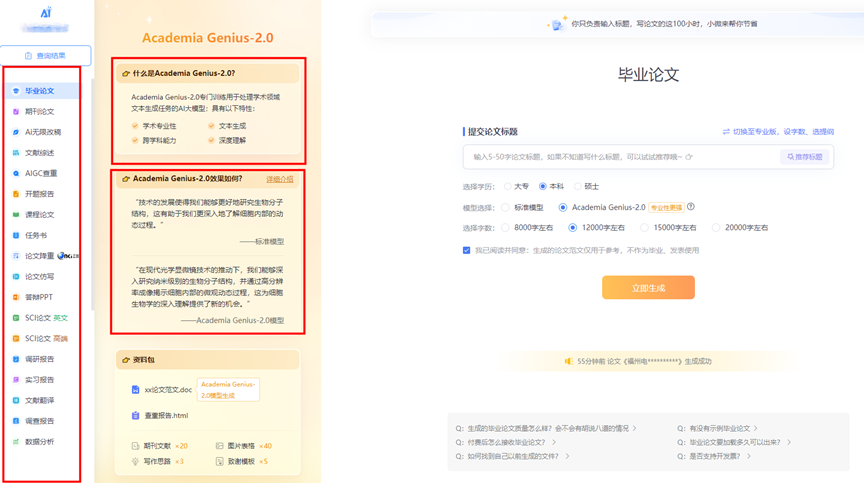The image size is (864, 483).
Task: Choose the Academia Genius-2.0 model radio button
Action: pos(563,208)
